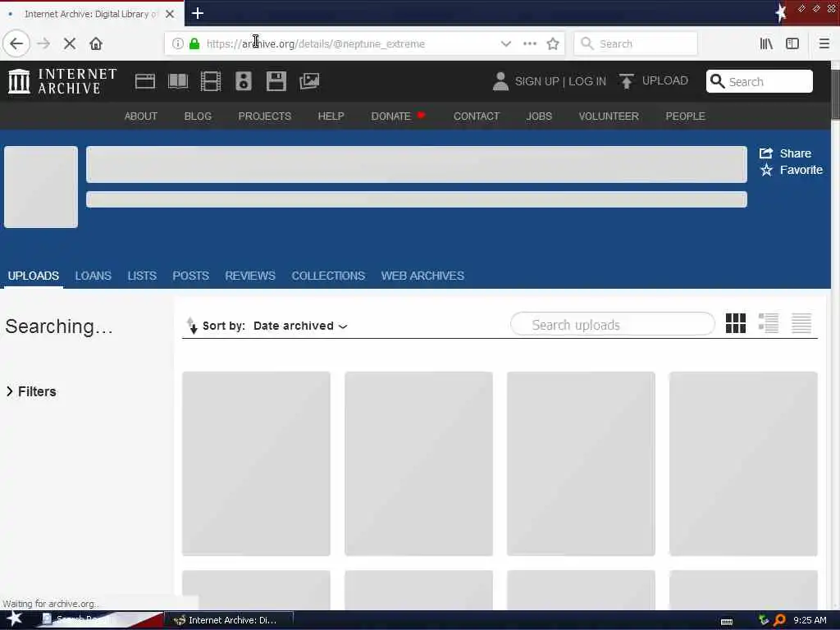The width and height of the screenshot is (840, 630).
Task: Open the Web (Wayback) media icon
Action: (144, 81)
